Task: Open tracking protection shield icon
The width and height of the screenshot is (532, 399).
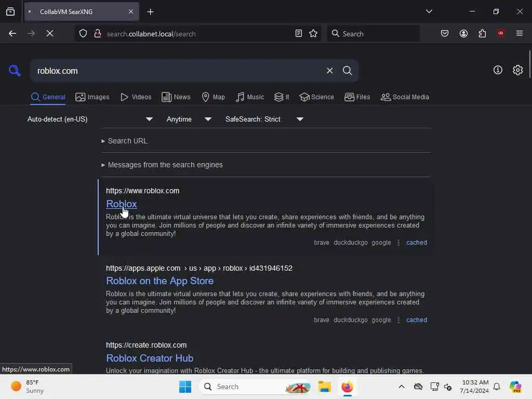Action: 83,33
